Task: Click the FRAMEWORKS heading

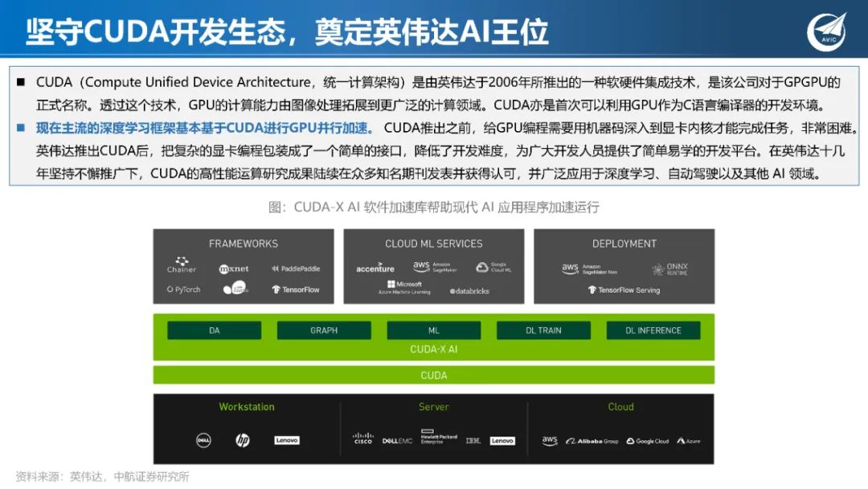Action: [x=244, y=244]
